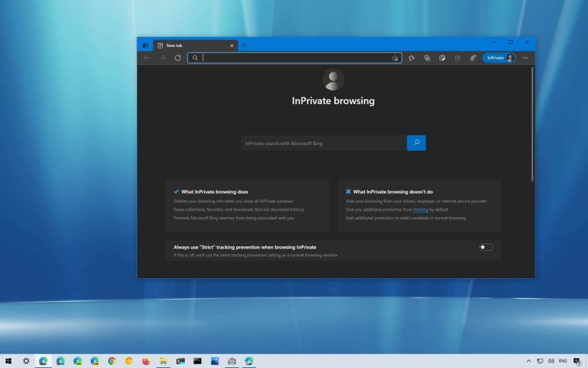Open Command Prompt from taskbar

(x=198, y=361)
